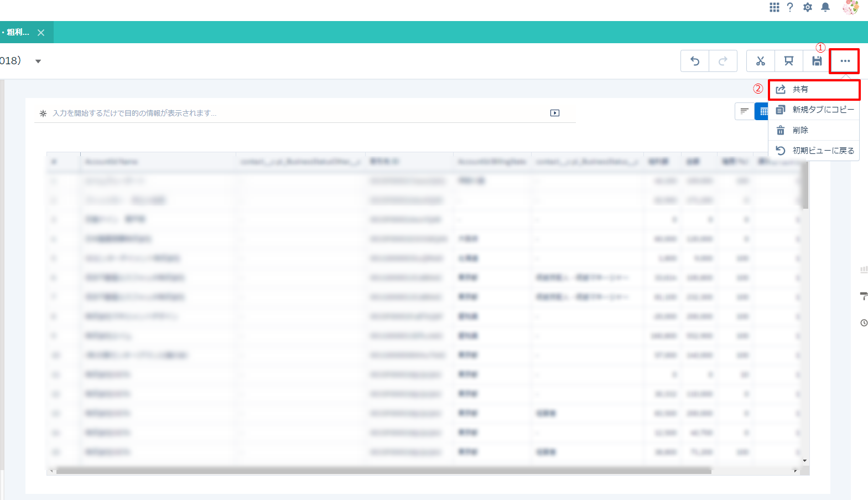Open help via question mark icon
Image resolution: width=868 pixels, height=500 pixels.
tap(790, 7)
